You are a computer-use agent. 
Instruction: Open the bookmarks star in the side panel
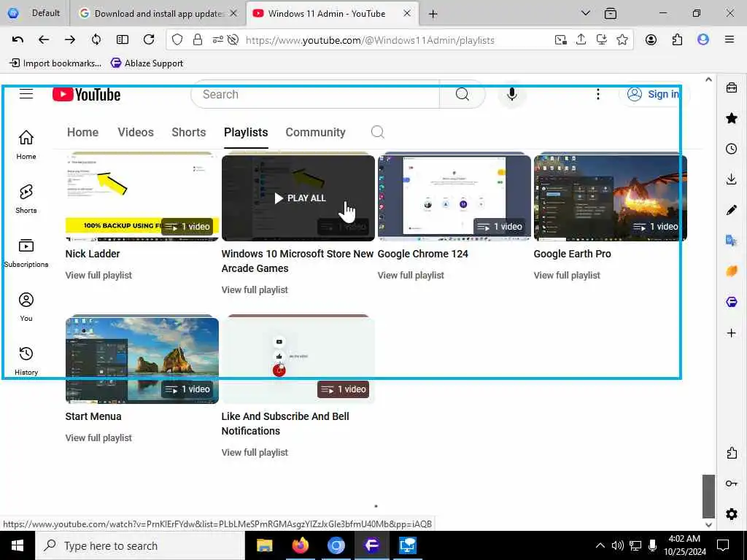click(x=732, y=118)
